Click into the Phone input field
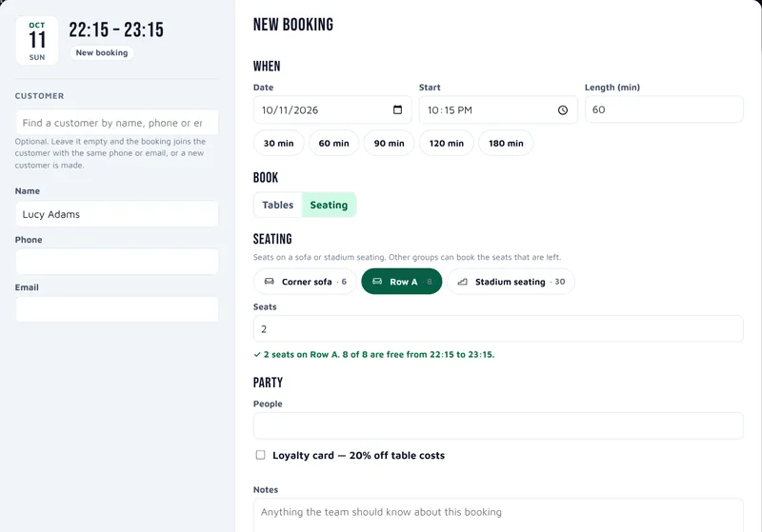This screenshot has height=532, width=762. pyautogui.click(x=117, y=262)
